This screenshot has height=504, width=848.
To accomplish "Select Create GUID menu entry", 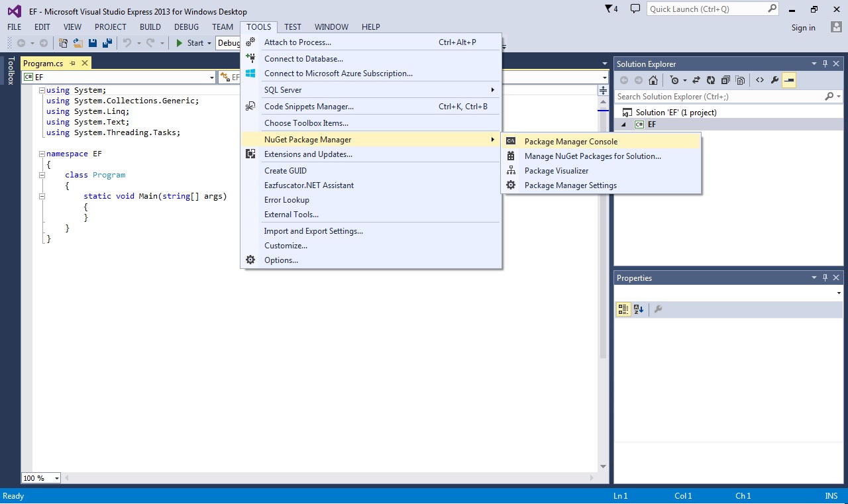I will tap(371, 171).
